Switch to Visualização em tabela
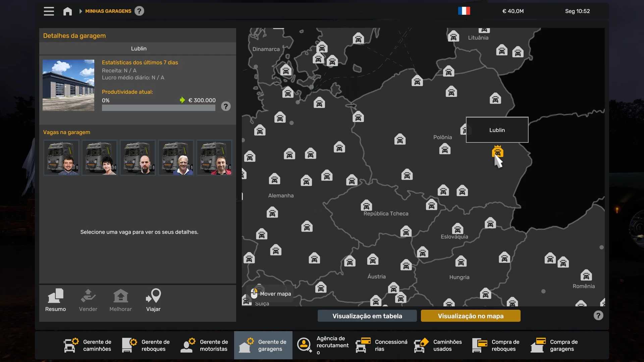Image resolution: width=644 pixels, height=362 pixels. coord(367,316)
